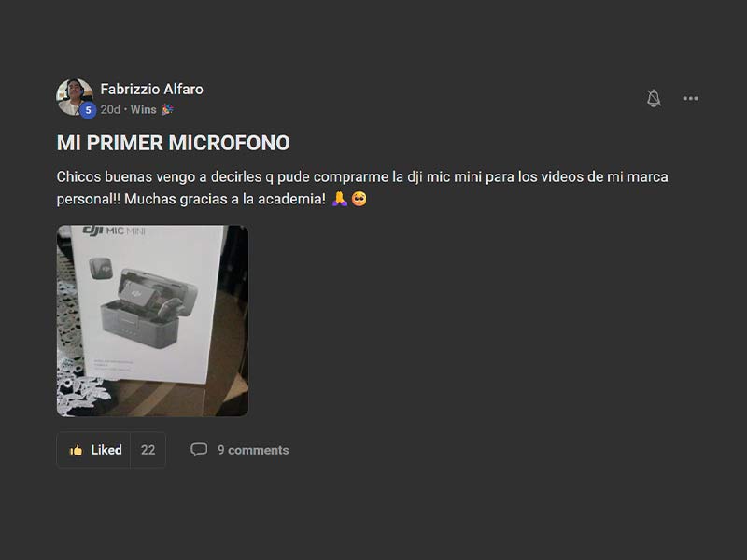Click the pleading face emoji in post
Viewport: 747px width, 560px height.
(359, 199)
